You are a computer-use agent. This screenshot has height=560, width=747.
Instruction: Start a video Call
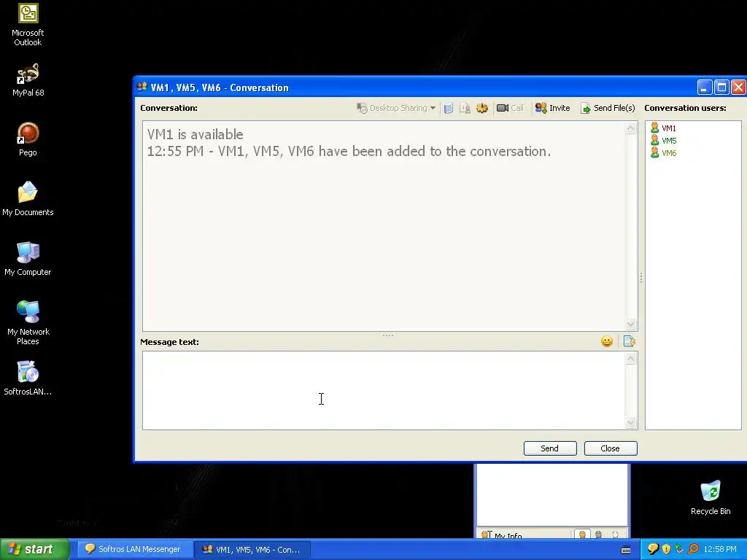(510, 108)
